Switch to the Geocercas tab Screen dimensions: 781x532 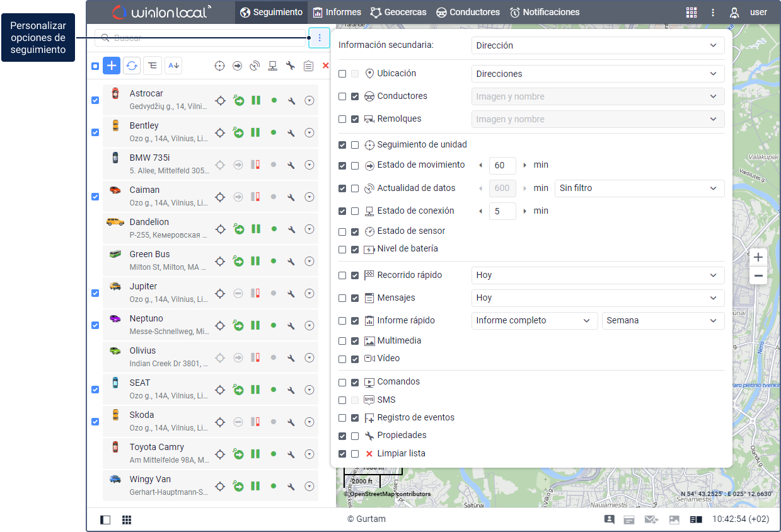coord(398,12)
